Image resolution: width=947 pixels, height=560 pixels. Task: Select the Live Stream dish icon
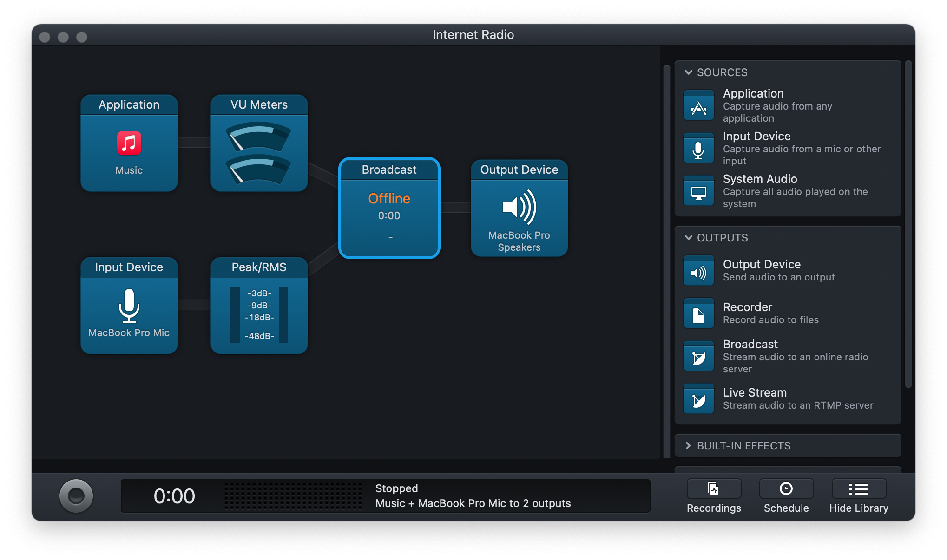[698, 399]
